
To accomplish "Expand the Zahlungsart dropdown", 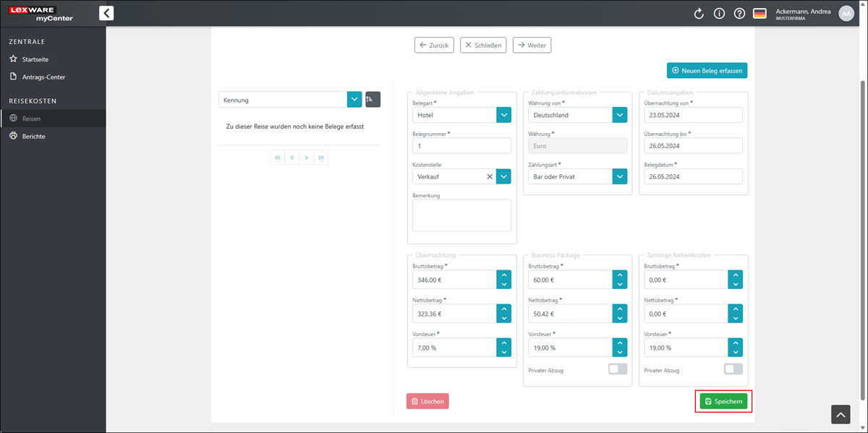I will (x=619, y=176).
